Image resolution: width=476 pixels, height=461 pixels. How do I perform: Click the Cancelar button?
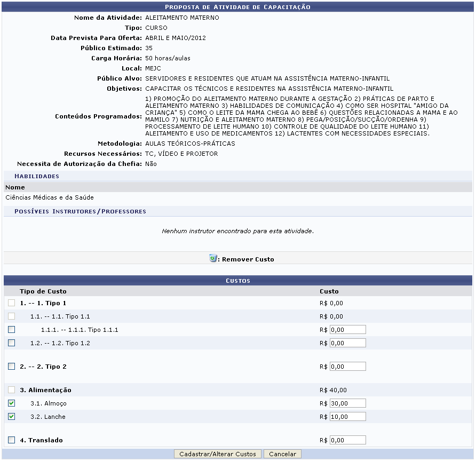(x=282, y=454)
